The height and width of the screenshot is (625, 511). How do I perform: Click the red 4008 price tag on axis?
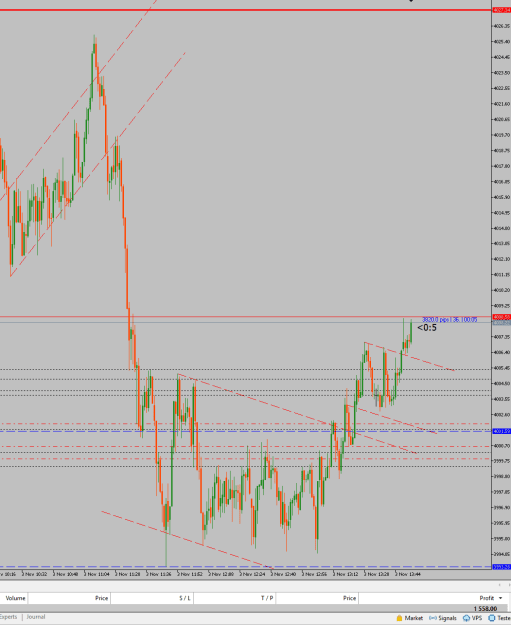pyautogui.click(x=502, y=317)
